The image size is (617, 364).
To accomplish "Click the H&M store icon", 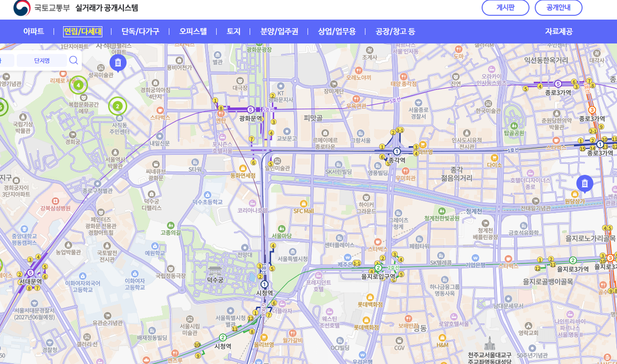I will (442, 337).
